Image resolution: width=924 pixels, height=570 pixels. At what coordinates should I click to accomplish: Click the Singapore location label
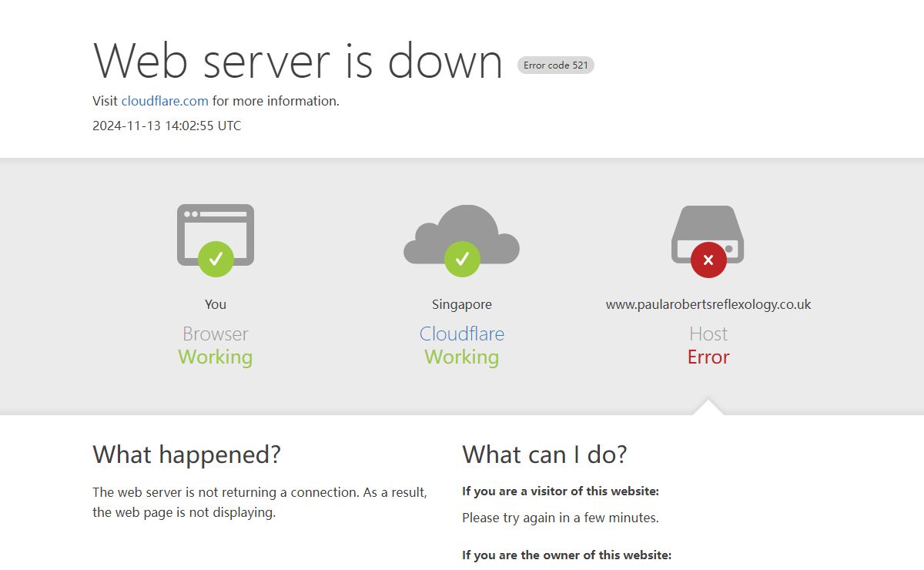tap(462, 304)
